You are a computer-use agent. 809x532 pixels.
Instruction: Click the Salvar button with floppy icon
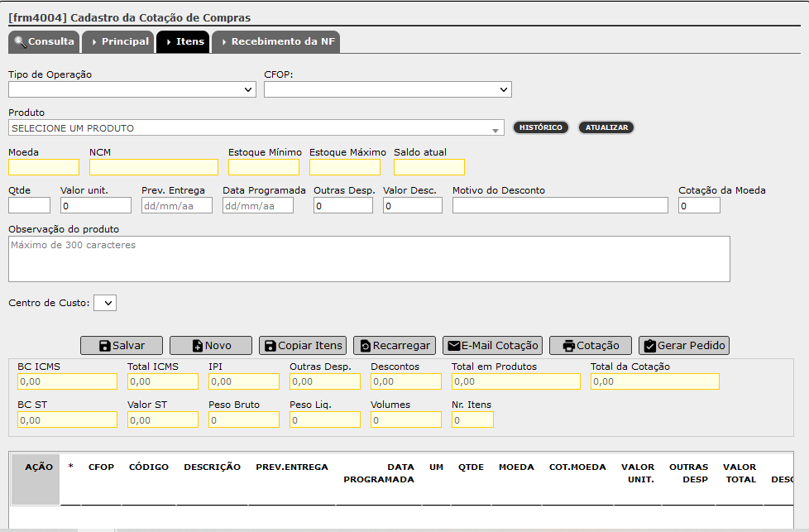122,345
